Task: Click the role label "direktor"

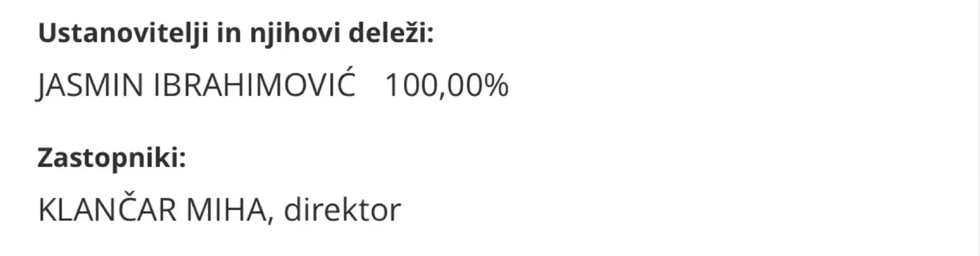Action: point(342,210)
